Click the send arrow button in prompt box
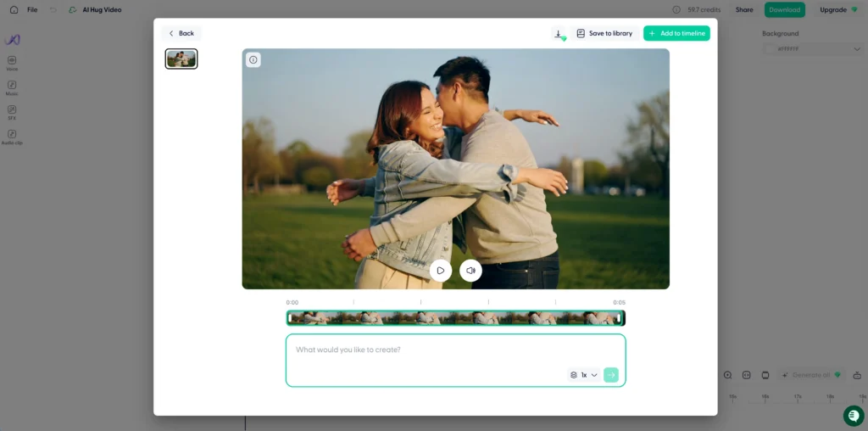This screenshot has width=868, height=431. point(611,375)
